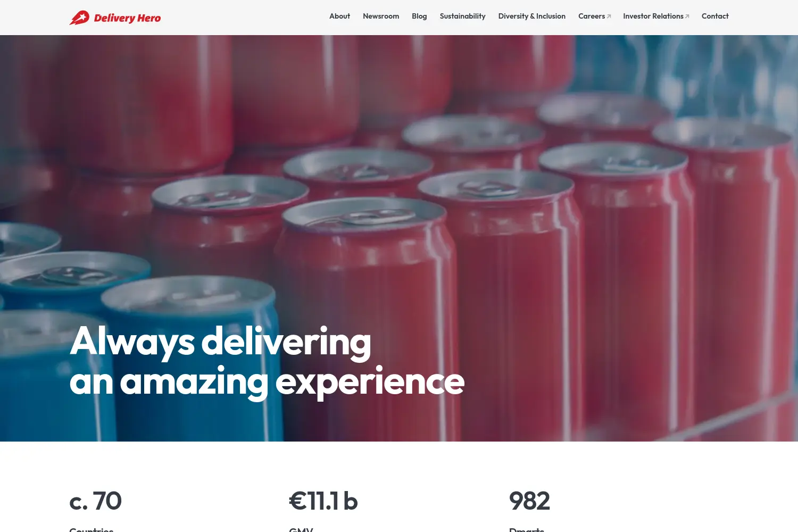
Task: Click the 'an amazing experience' headline line
Action: point(267,382)
